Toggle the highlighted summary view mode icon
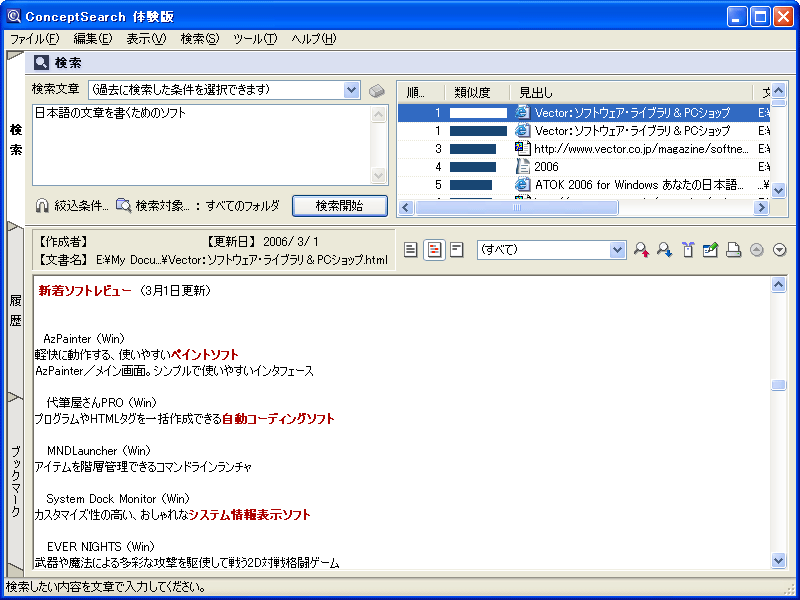Viewport: 800px width, 600px height. point(434,250)
